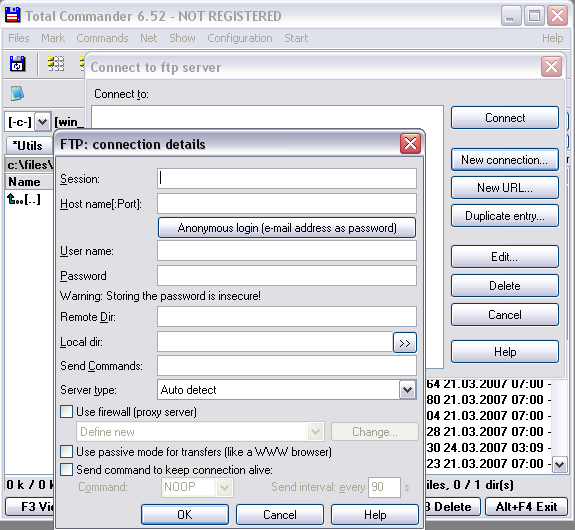Close the FTP connection details dialog
This screenshot has width=575, height=530.
(x=410, y=143)
